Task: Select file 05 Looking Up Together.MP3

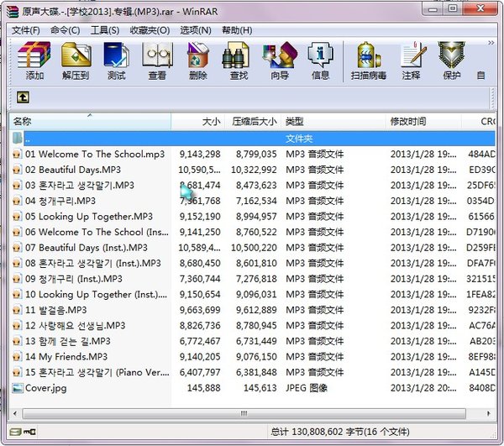Action: [x=89, y=217]
